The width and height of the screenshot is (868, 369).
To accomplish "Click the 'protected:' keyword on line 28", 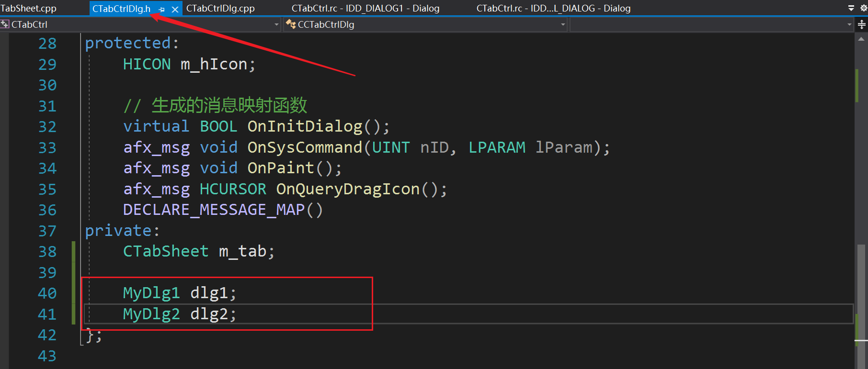I will [x=132, y=43].
